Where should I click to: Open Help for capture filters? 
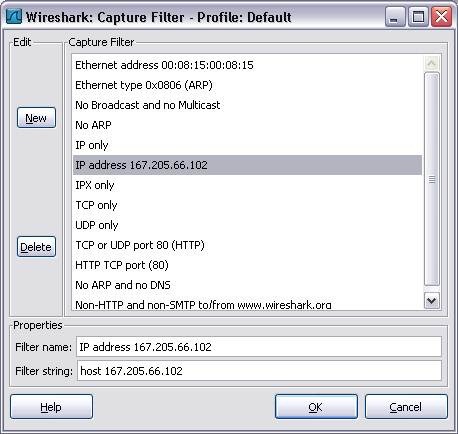click(51, 407)
